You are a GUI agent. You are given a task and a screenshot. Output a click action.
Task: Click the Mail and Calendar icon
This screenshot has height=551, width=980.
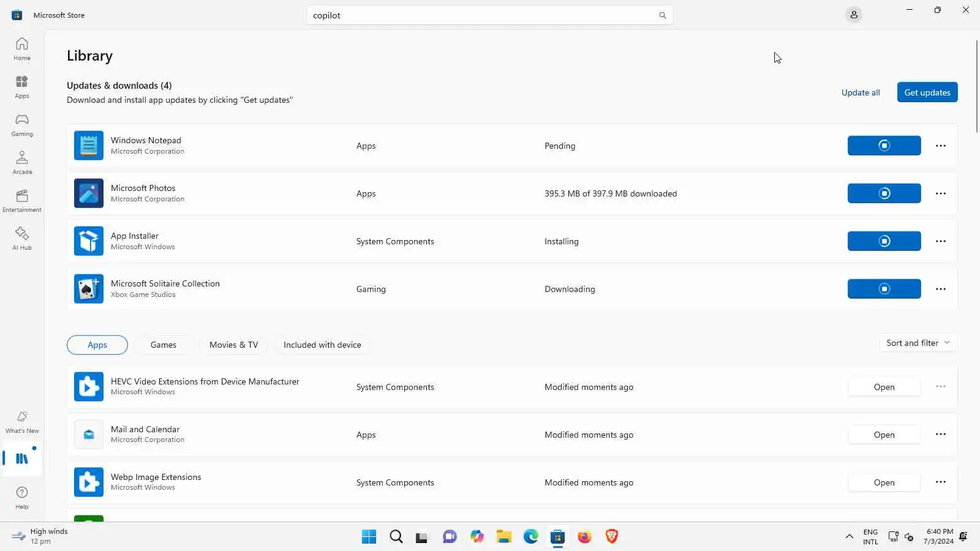point(89,435)
